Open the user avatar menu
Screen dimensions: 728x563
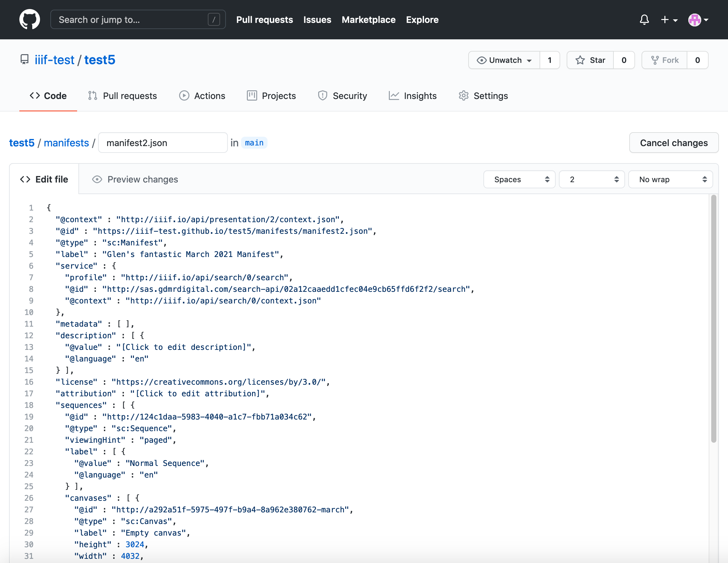point(698,20)
